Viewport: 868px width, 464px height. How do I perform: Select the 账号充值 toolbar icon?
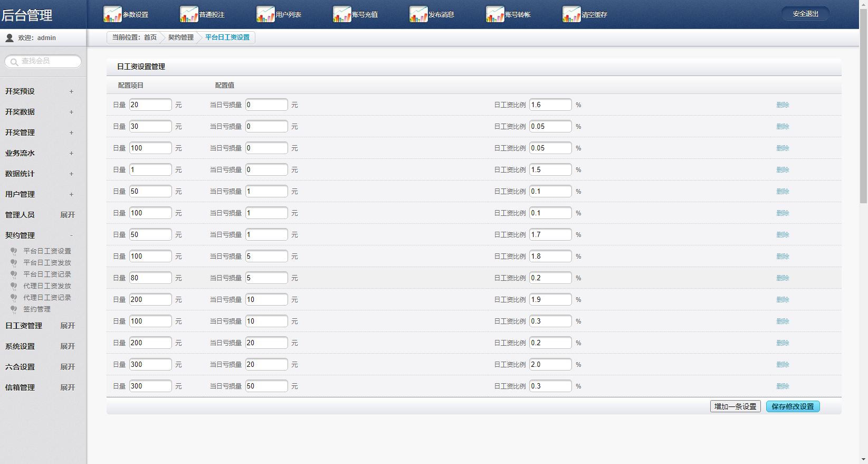(342, 14)
